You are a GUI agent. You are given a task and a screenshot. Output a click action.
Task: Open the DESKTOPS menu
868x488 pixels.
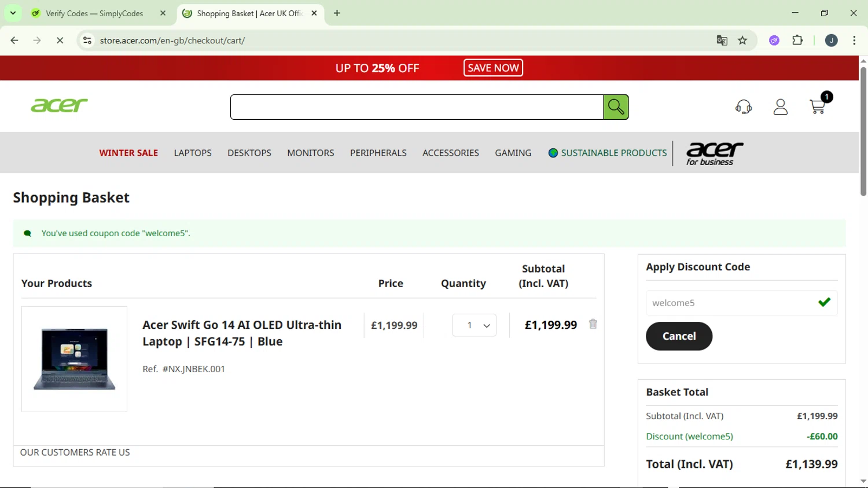pos(249,153)
